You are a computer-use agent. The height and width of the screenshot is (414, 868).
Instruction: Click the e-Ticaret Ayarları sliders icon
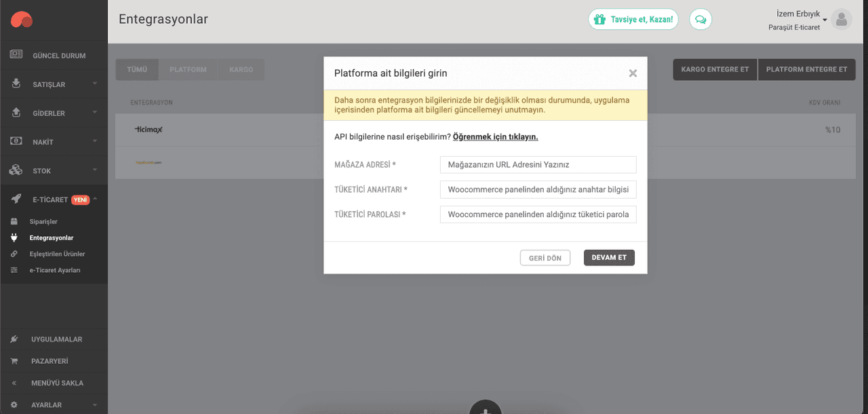[14, 270]
